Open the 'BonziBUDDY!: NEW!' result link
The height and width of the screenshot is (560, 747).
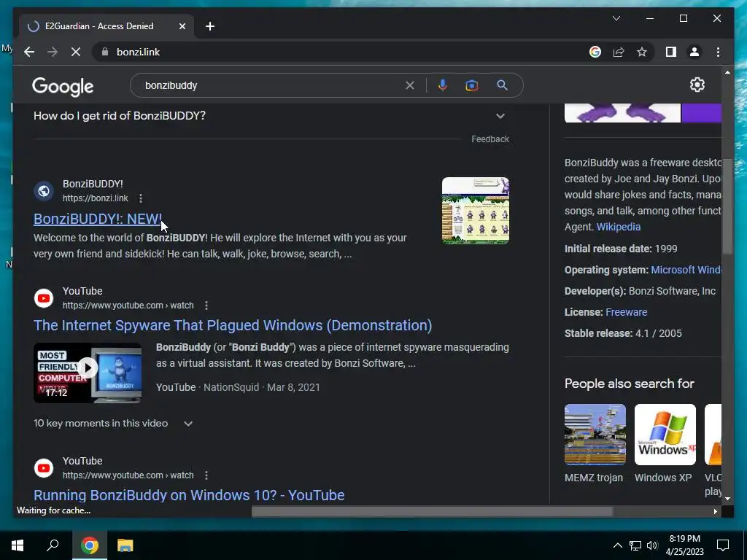pos(98,219)
